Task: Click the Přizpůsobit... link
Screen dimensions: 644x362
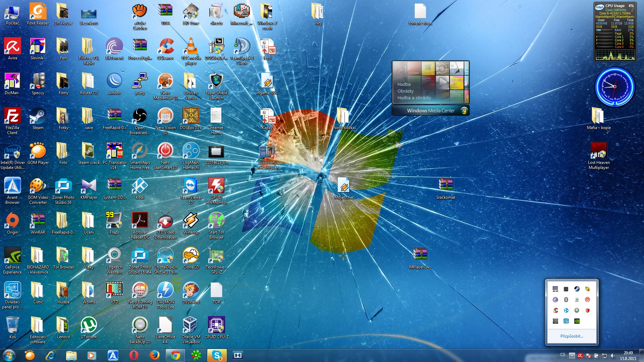Action: pos(572,336)
